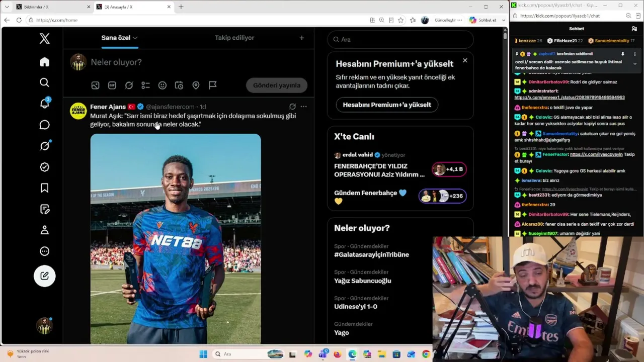Expand the pinned message in Kick chat
644x362 pixels.
click(634, 64)
